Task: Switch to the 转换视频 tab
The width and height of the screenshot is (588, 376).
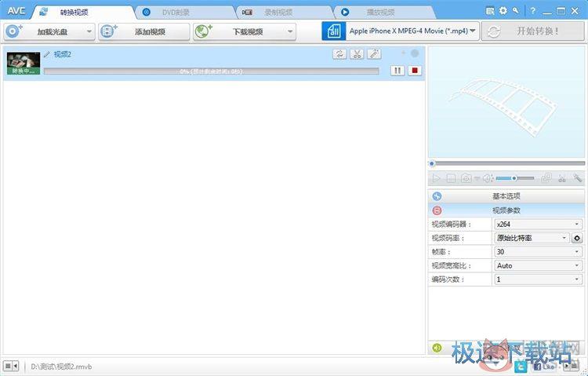Action: [74, 13]
